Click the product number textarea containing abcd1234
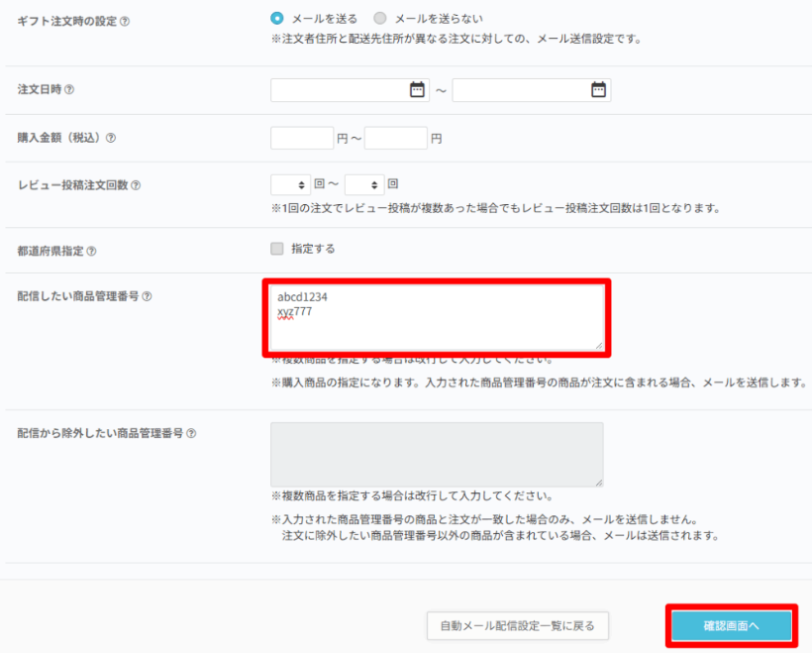The height and width of the screenshot is (653, 812). point(437,317)
